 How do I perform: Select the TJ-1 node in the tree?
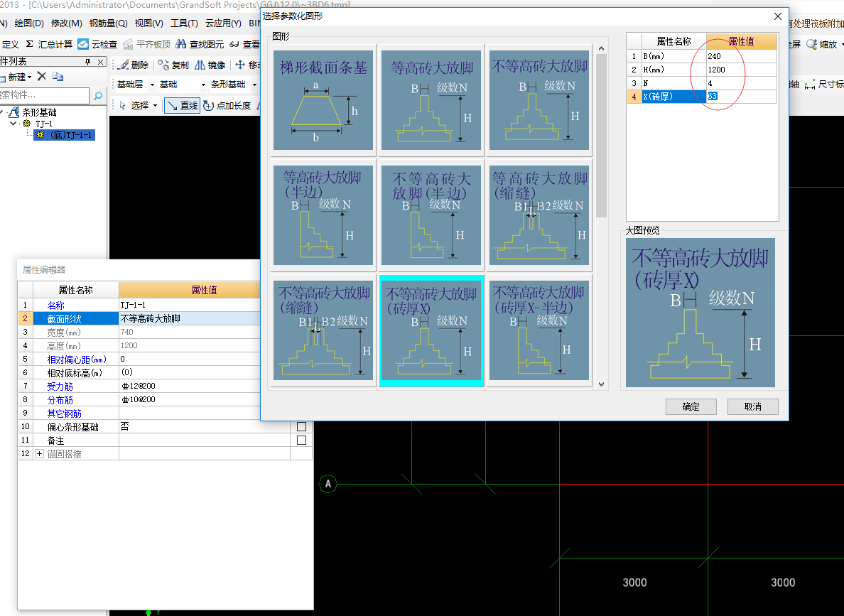[43, 124]
